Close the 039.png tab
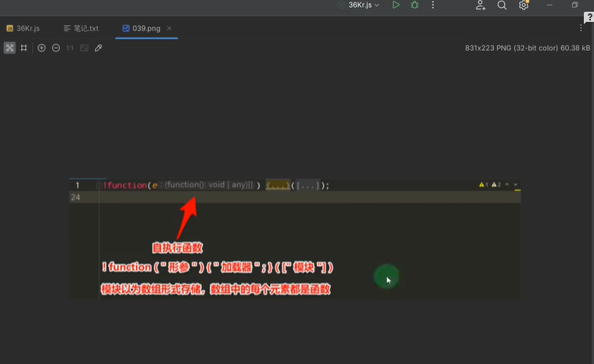Viewport: 594px width, 364px height. pos(169,28)
